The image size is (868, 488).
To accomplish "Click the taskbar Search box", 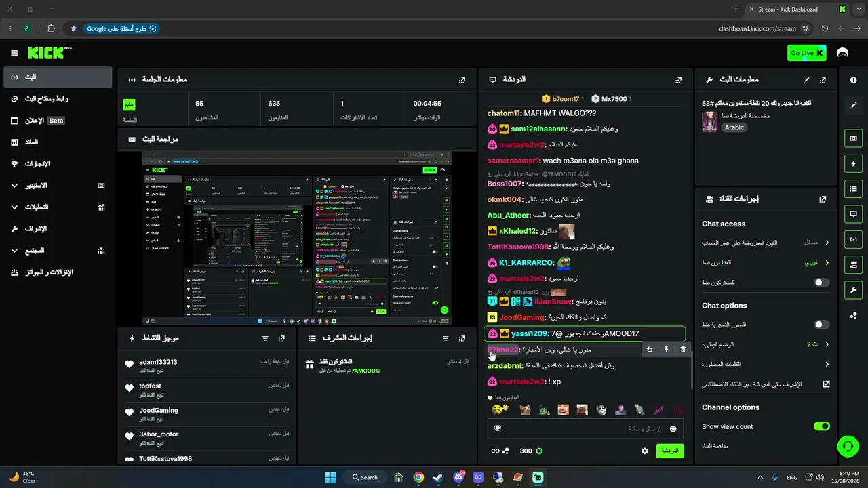I will coord(365,477).
